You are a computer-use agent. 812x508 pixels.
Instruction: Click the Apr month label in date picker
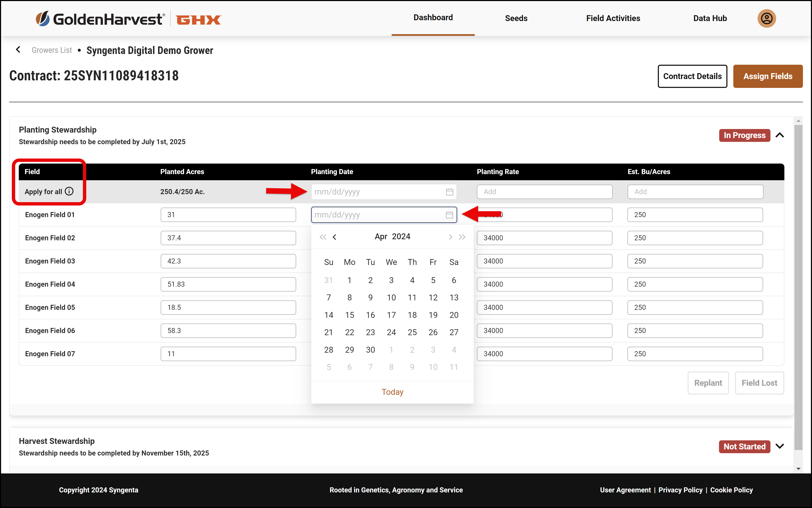tap(381, 237)
